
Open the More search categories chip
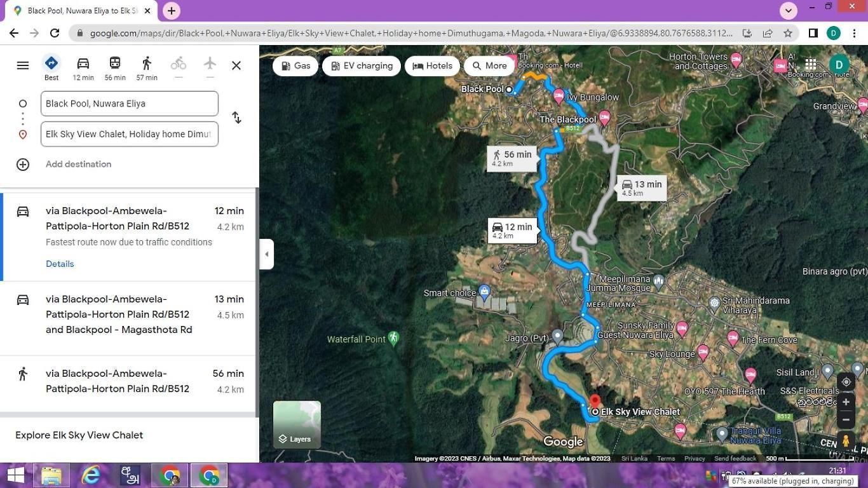click(x=489, y=66)
